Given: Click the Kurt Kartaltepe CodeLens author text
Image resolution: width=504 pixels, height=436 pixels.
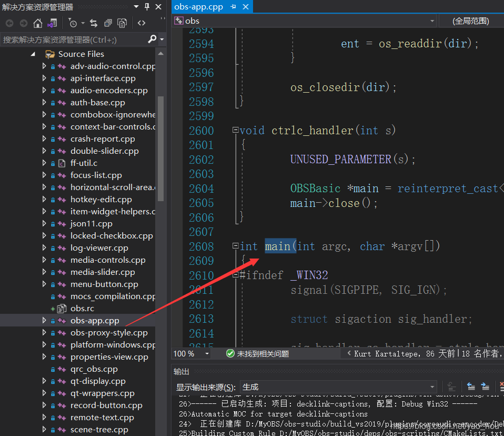Looking at the screenshot, I should coord(386,354).
